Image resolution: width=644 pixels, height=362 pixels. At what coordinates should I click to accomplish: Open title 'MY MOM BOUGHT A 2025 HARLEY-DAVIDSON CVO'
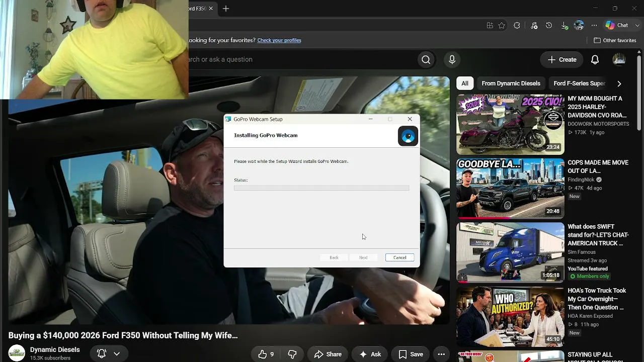597,107
